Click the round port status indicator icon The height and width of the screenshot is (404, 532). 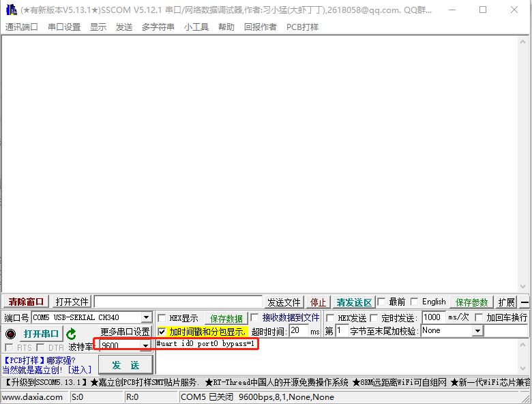(10, 334)
